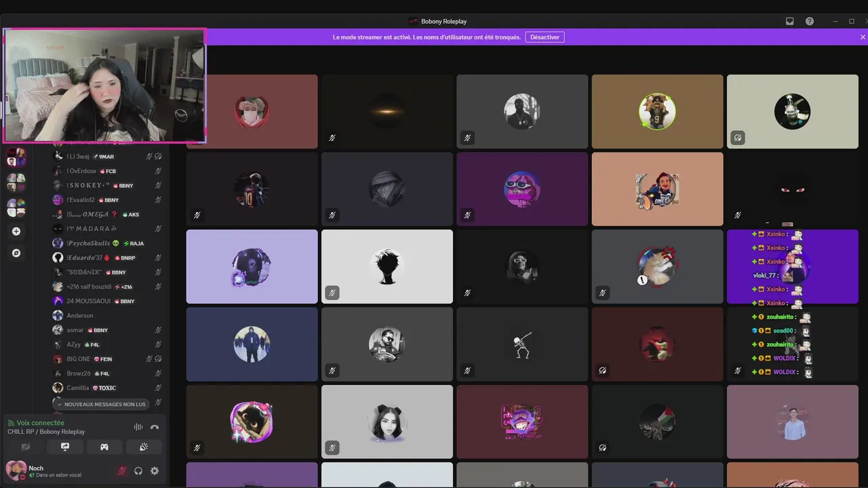Focus the pink masked avatar on red tile
The width and height of the screenshot is (868, 488).
pyautogui.click(x=252, y=111)
